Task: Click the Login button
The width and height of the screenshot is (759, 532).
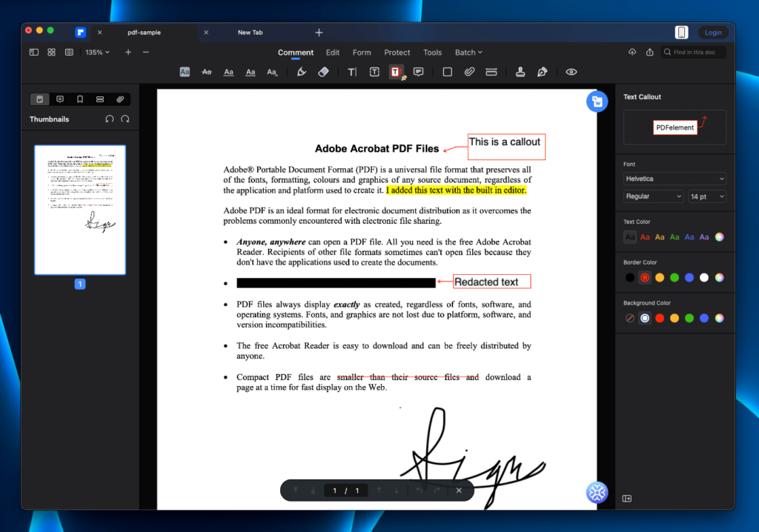Action: click(x=713, y=33)
